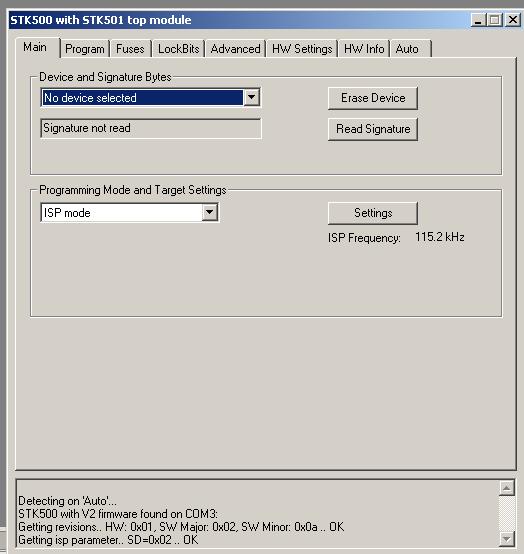Click the log scrollbar up arrow
The width and height of the screenshot is (524, 554).
(506, 488)
